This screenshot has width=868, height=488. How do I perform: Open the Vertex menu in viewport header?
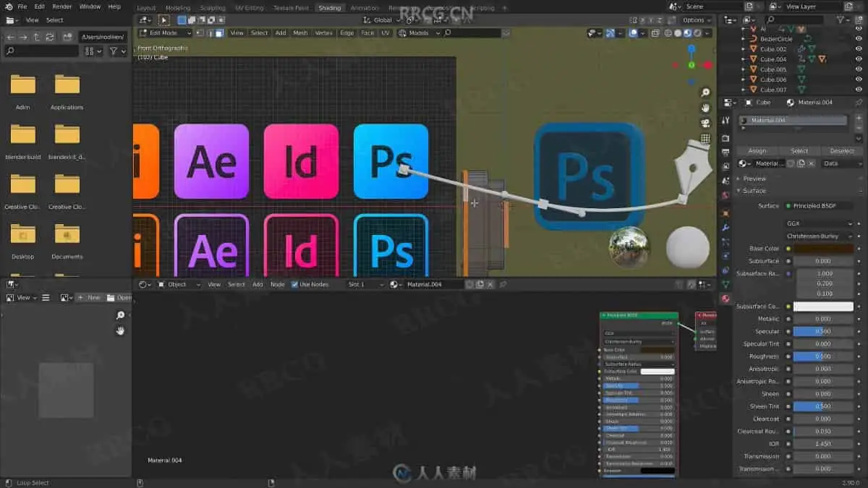323,33
